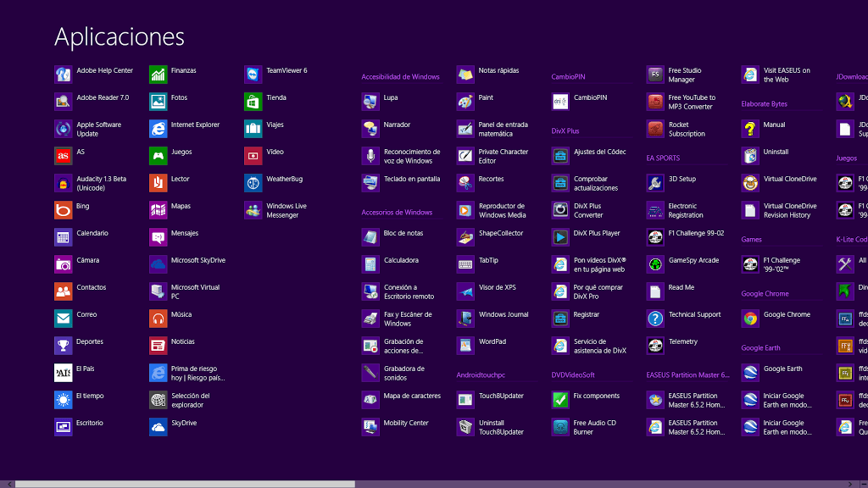The height and width of the screenshot is (488, 868).
Task: Click the horizontal scrollbar thumb
Action: pyautogui.click(x=185, y=484)
